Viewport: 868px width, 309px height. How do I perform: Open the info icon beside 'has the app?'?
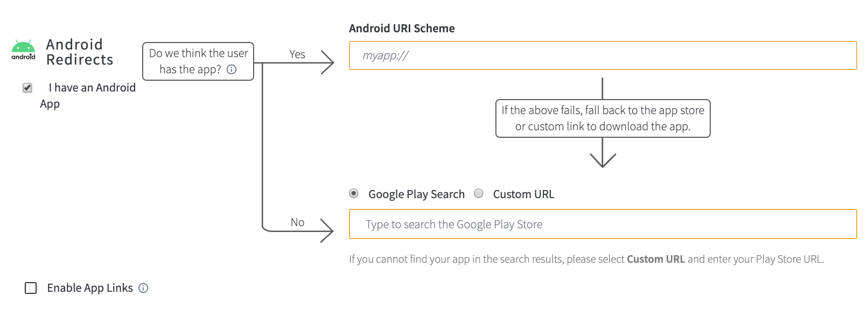pos(232,69)
